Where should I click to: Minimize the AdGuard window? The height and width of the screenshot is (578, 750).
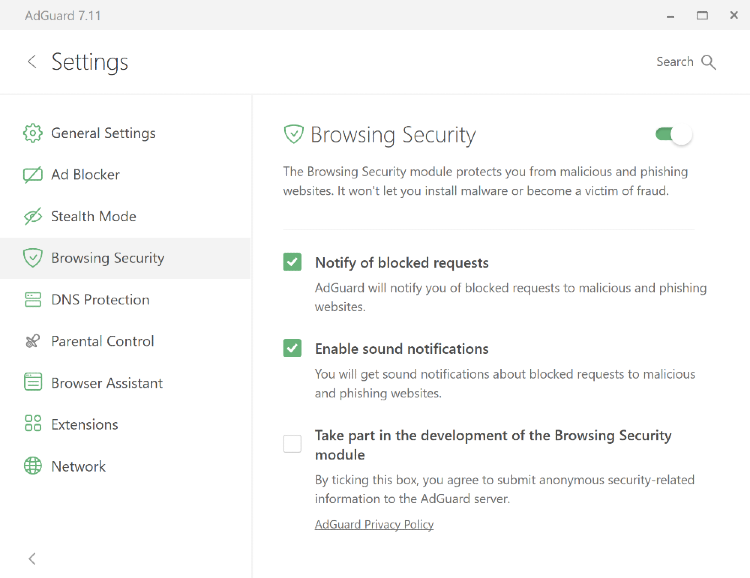pos(671,16)
